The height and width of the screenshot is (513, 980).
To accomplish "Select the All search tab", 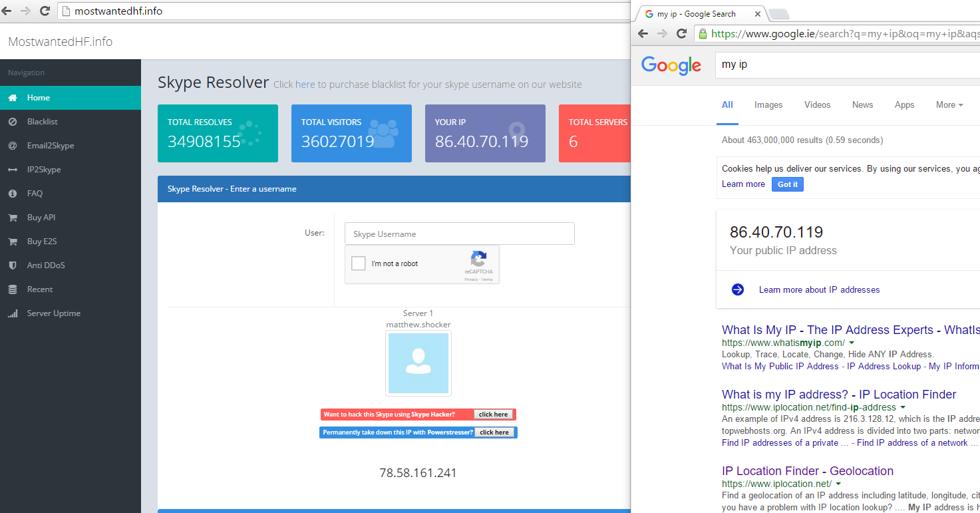I will [x=727, y=104].
